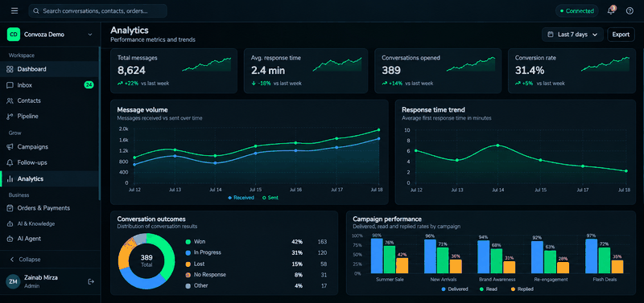Click the calendar icon in date range
The image size is (644, 303).
coord(551,35)
